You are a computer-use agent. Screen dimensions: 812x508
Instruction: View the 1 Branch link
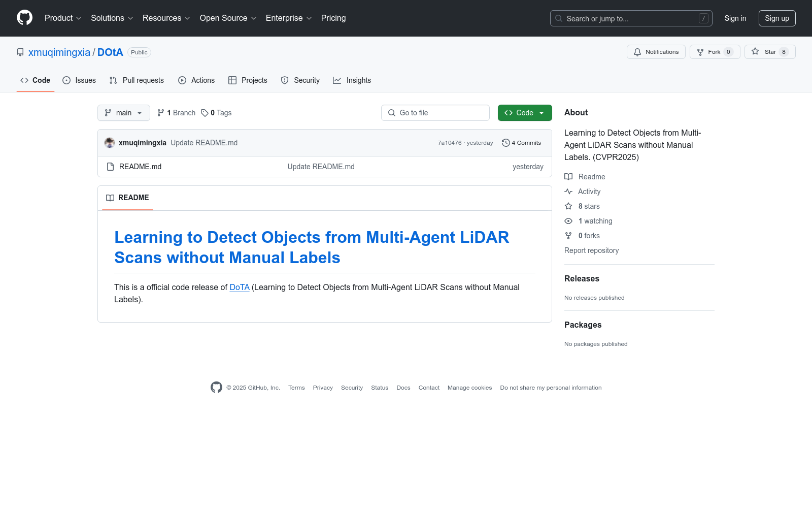tap(176, 113)
